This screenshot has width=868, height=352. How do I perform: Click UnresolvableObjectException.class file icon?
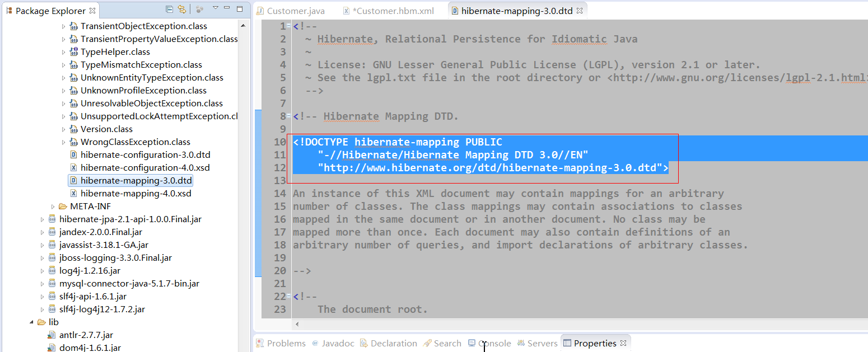coord(73,104)
